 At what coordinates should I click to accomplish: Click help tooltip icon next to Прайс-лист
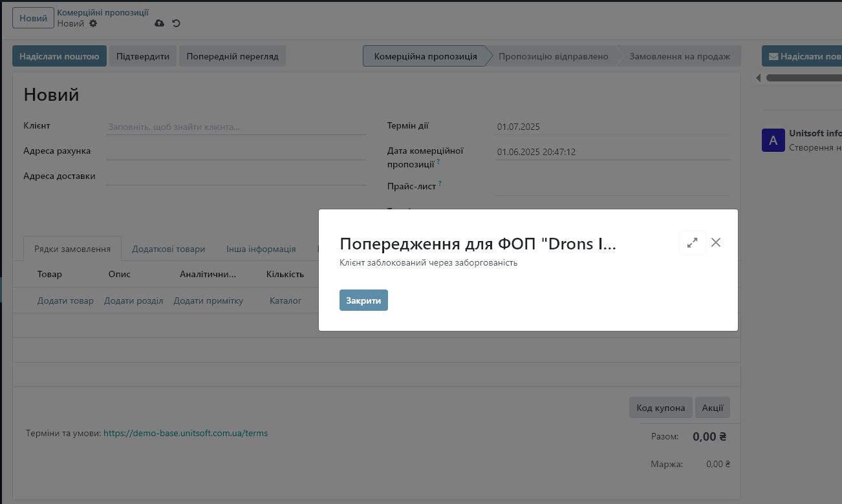pyautogui.click(x=440, y=184)
